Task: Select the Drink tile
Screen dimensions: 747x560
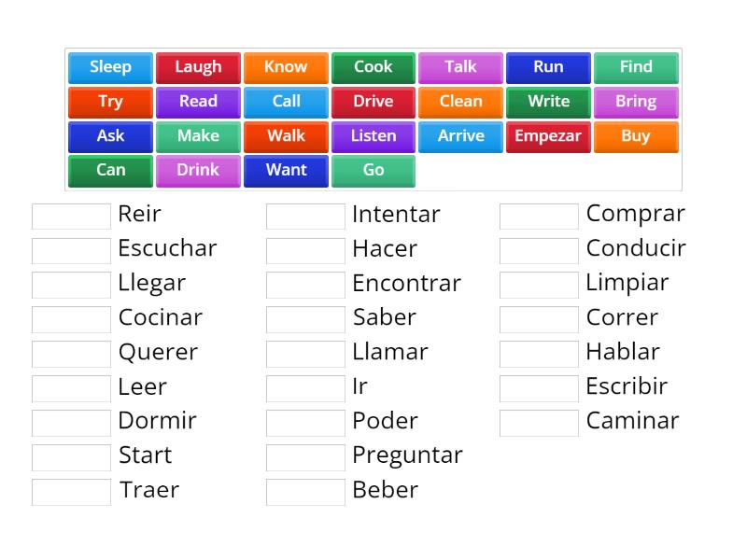Action: pyautogui.click(x=198, y=170)
